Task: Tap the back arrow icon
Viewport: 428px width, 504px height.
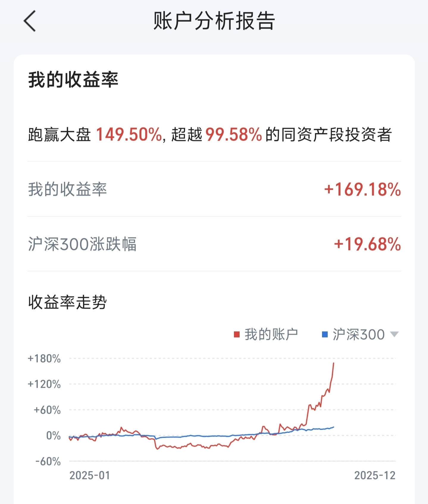Action: (30, 21)
